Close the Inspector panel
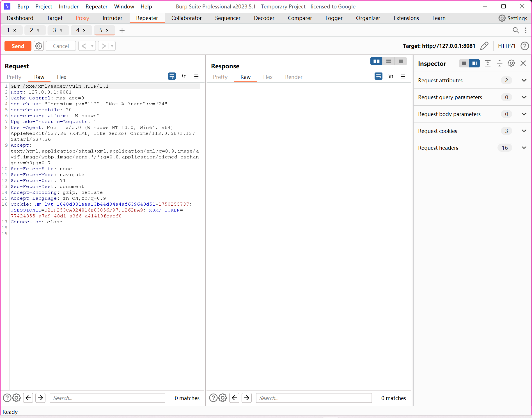Viewport: 532px width, 418px height. pos(523,63)
